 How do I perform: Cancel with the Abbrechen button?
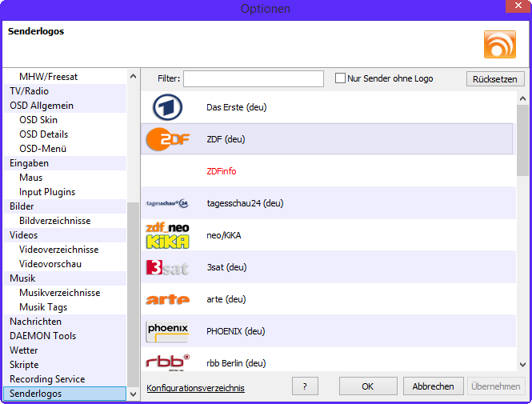point(433,386)
